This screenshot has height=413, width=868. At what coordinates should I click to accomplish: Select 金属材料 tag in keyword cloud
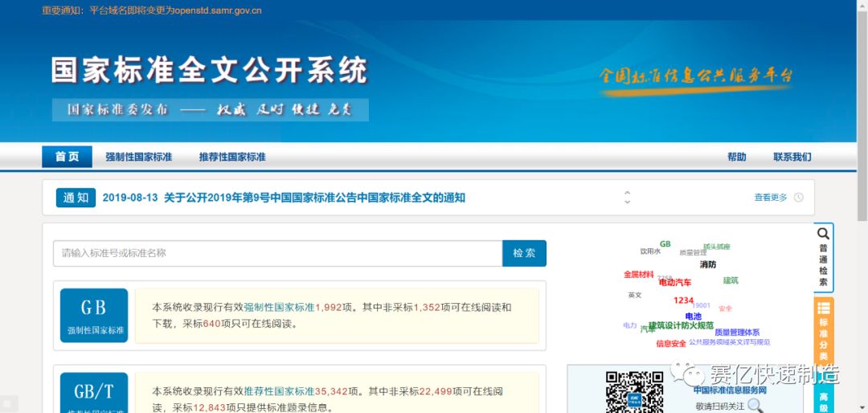[x=639, y=274]
